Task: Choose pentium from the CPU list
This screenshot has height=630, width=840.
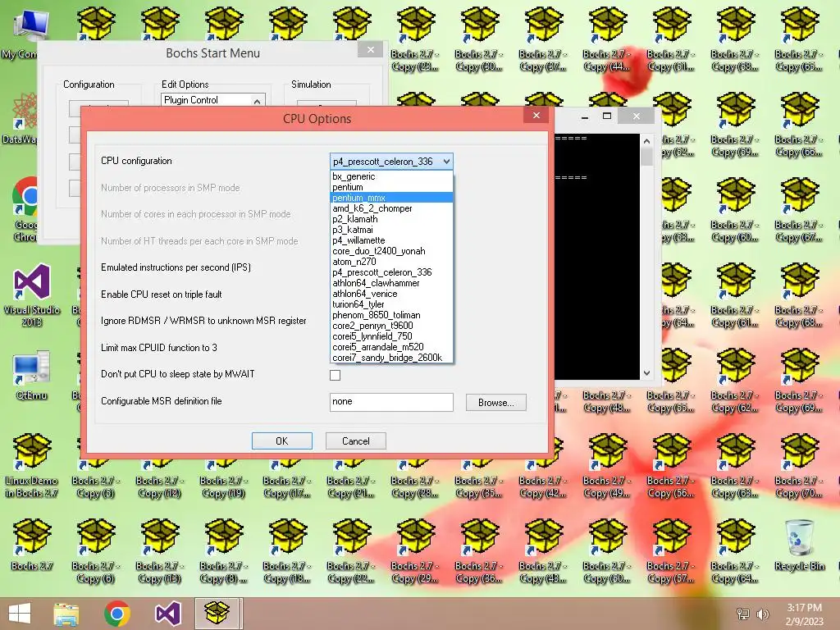Action: [391, 187]
